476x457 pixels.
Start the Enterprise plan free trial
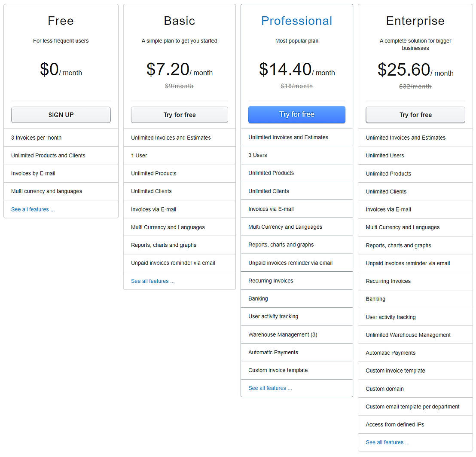click(x=415, y=115)
